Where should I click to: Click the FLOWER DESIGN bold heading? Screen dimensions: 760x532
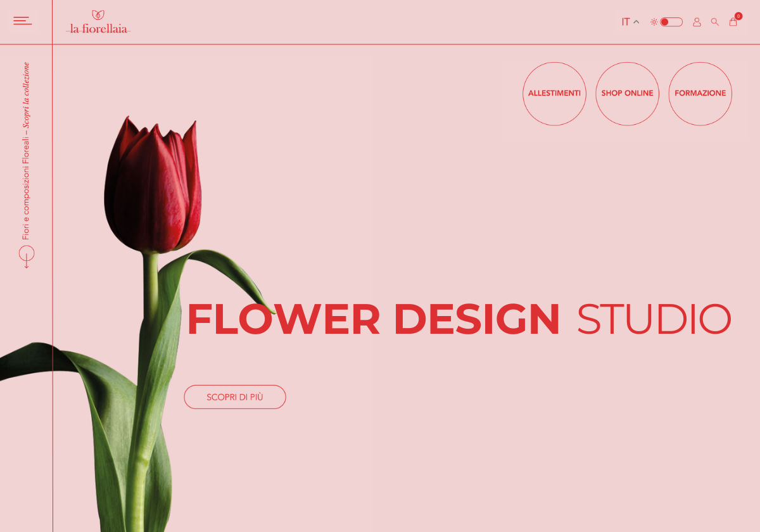[373, 319]
